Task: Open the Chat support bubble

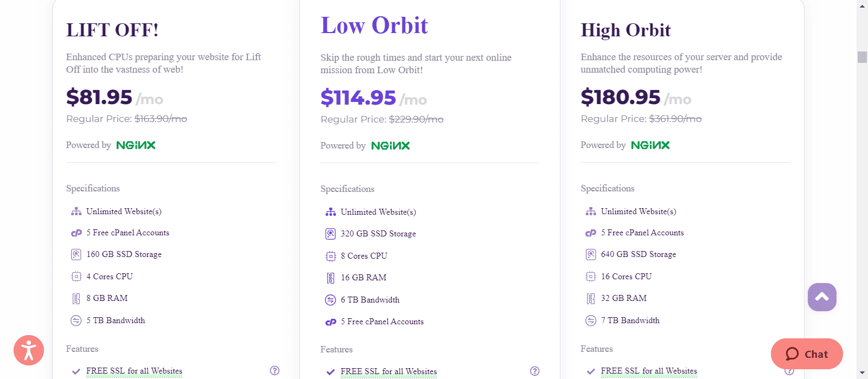Action: (x=807, y=354)
